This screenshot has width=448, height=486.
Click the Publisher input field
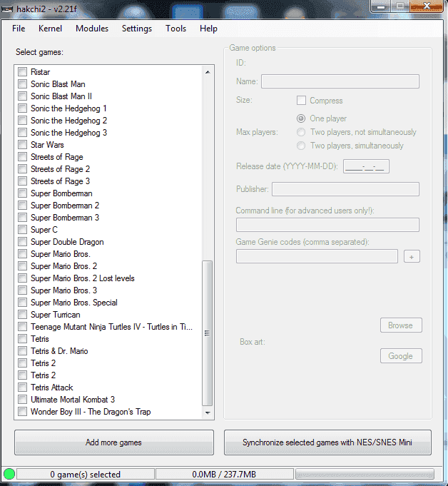[x=345, y=189]
